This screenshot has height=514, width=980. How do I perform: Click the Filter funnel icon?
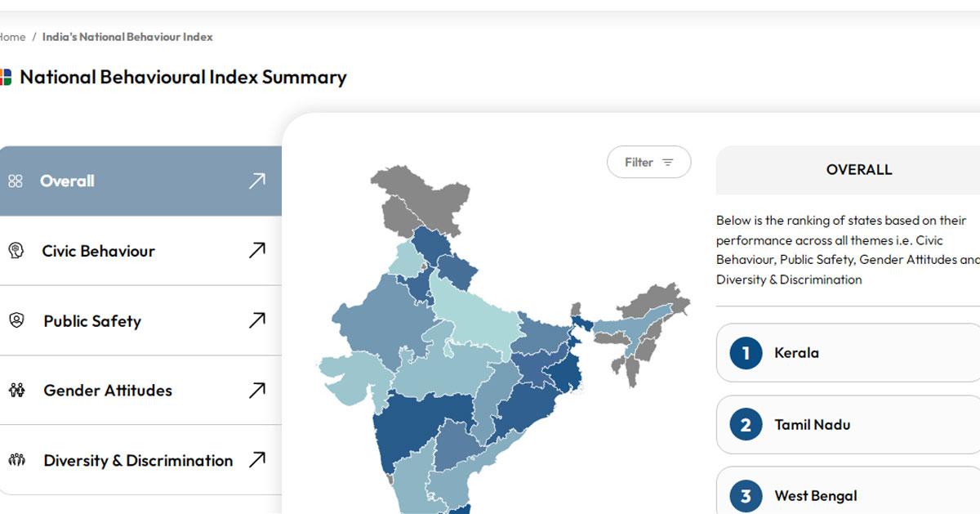(x=669, y=162)
